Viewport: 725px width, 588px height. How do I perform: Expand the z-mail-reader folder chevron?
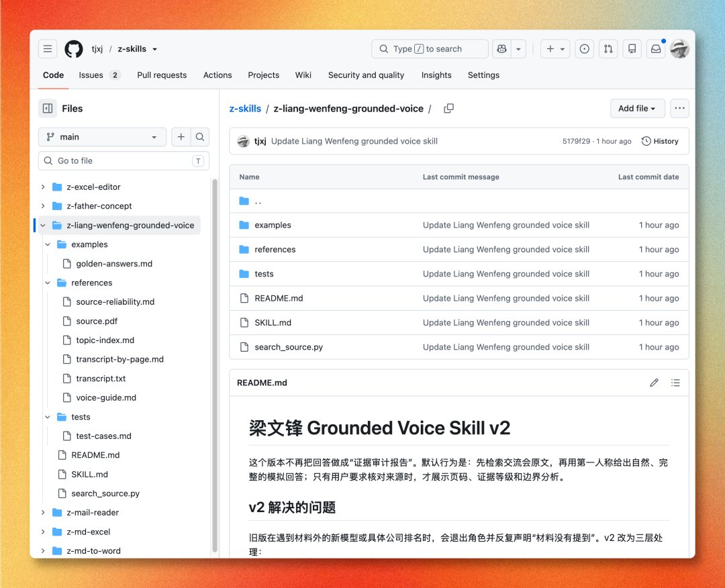(43, 513)
